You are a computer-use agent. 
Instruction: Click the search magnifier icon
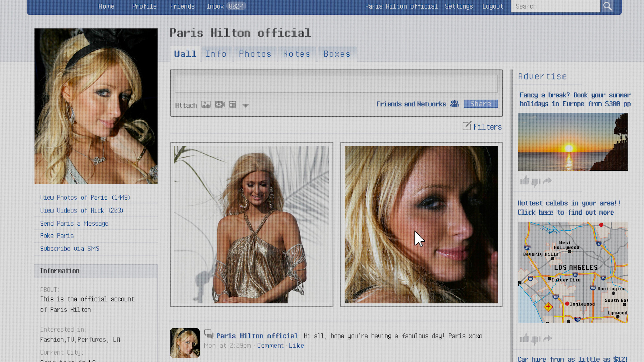click(607, 6)
